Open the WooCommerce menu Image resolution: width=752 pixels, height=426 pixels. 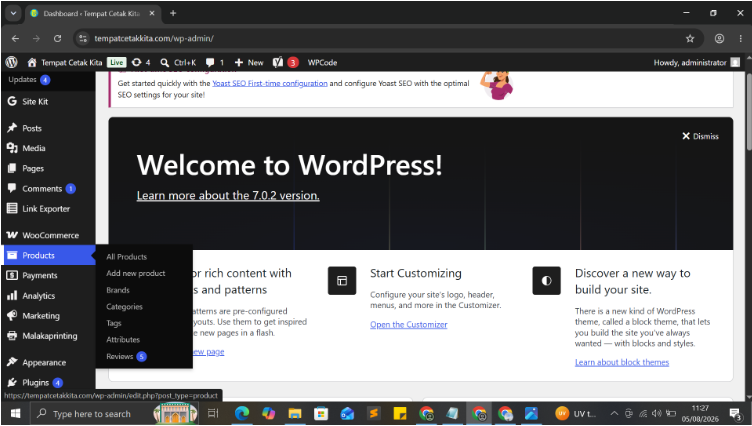[x=50, y=235]
